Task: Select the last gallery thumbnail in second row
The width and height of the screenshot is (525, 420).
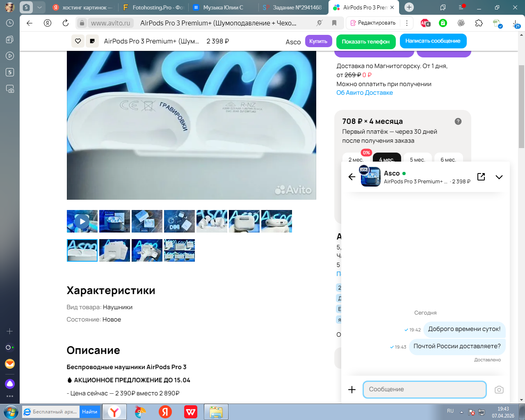Action: [x=179, y=250]
